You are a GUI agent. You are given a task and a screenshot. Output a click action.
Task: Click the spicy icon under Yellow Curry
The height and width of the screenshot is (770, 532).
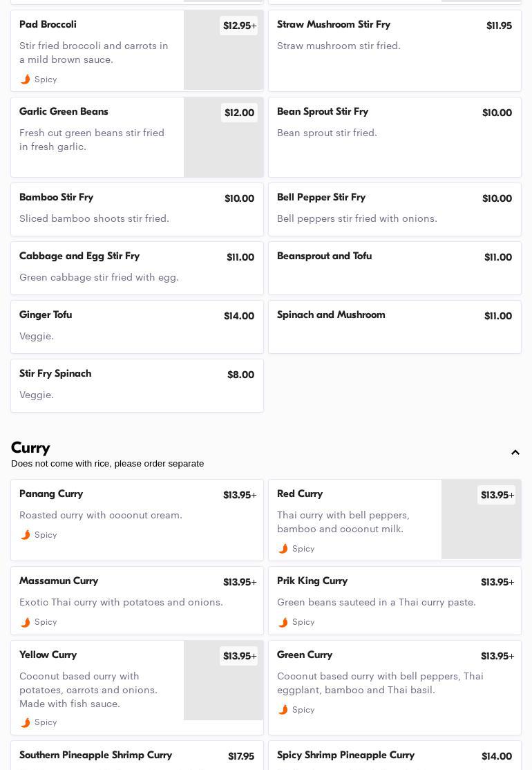(26, 722)
